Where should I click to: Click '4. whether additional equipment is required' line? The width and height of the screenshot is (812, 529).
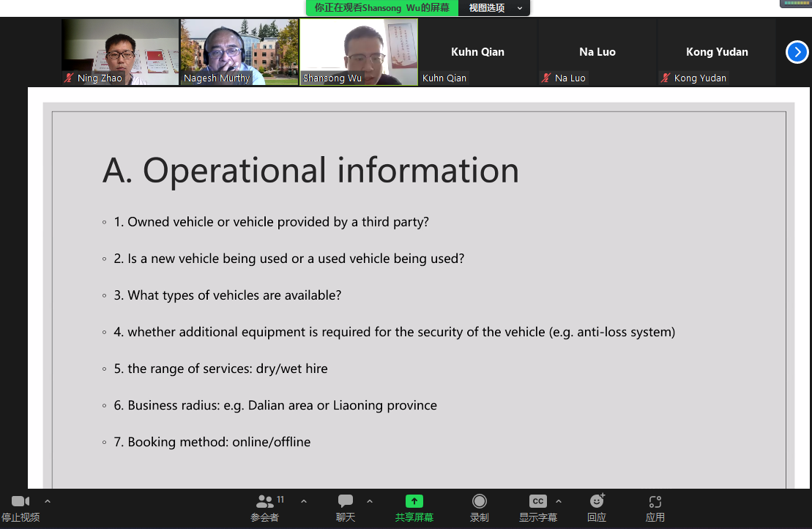tap(395, 332)
